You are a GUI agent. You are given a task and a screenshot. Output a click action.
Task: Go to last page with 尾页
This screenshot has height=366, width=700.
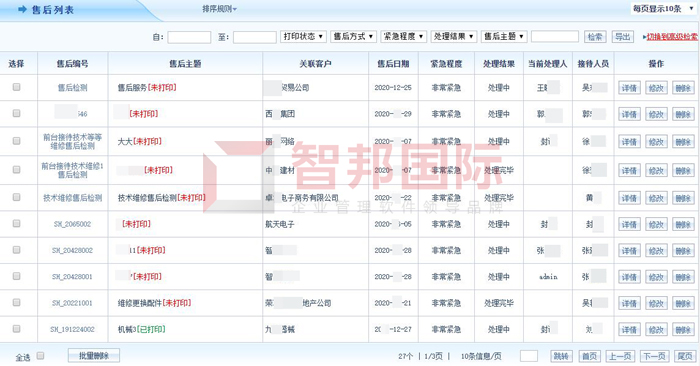pos(685,356)
